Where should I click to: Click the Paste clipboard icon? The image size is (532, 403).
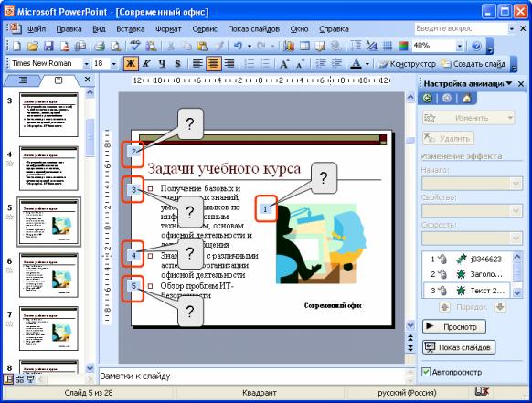click(x=203, y=46)
